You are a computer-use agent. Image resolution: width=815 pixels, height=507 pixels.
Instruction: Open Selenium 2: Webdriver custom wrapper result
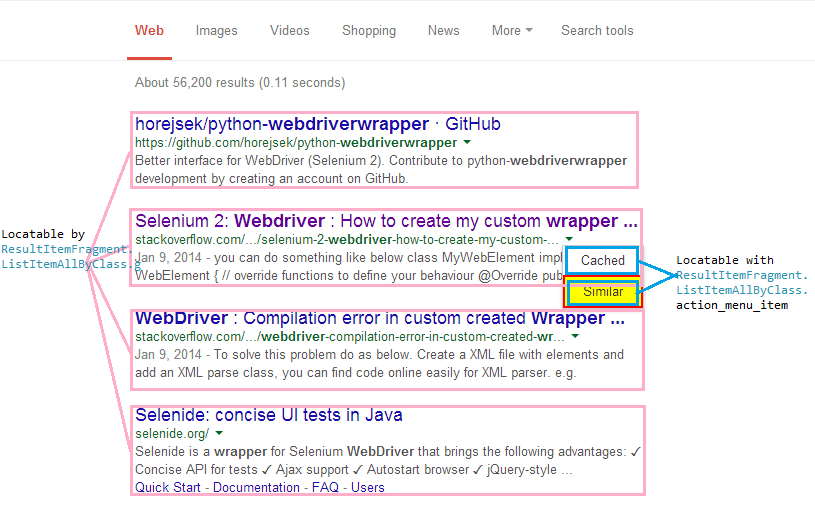point(386,221)
